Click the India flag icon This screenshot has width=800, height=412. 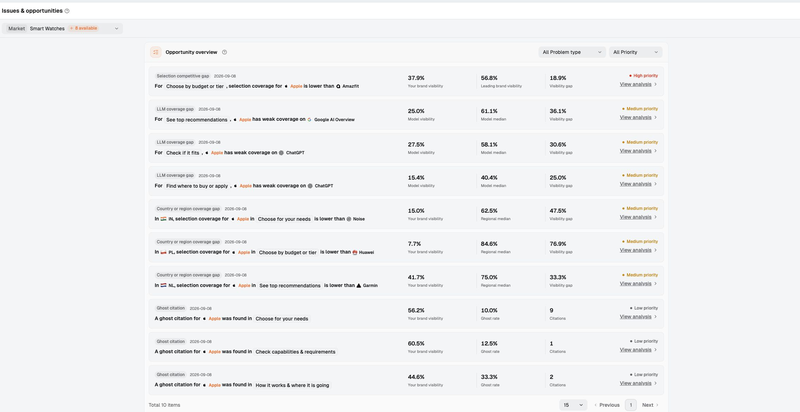click(163, 219)
